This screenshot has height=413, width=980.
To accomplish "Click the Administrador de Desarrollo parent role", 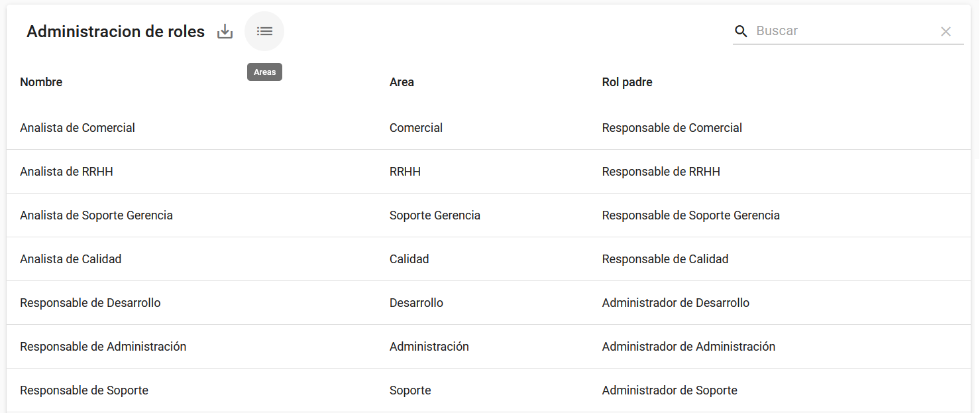I will pos(675,303).
